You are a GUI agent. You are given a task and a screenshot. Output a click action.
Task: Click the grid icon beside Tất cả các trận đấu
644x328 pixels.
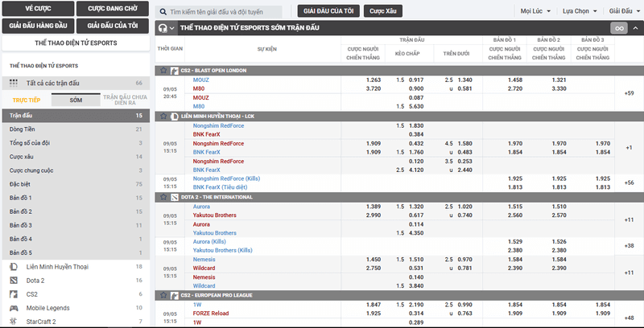coord(14,83)
